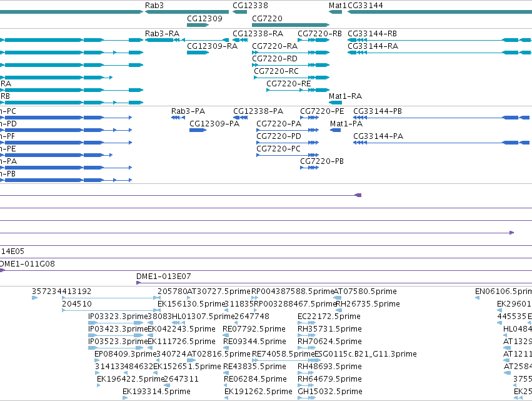Click the CG33144-RA transcript line
Screen dimensions: 532x401
pos(439,53)
